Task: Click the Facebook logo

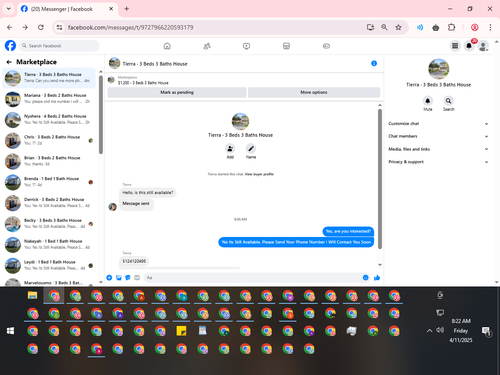Action: pos(10,46)
